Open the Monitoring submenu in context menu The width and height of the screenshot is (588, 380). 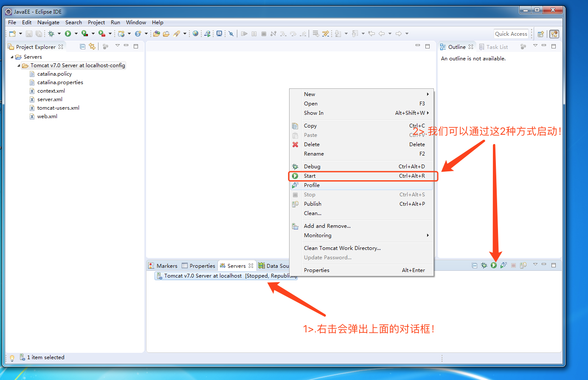tap(361, 235)
